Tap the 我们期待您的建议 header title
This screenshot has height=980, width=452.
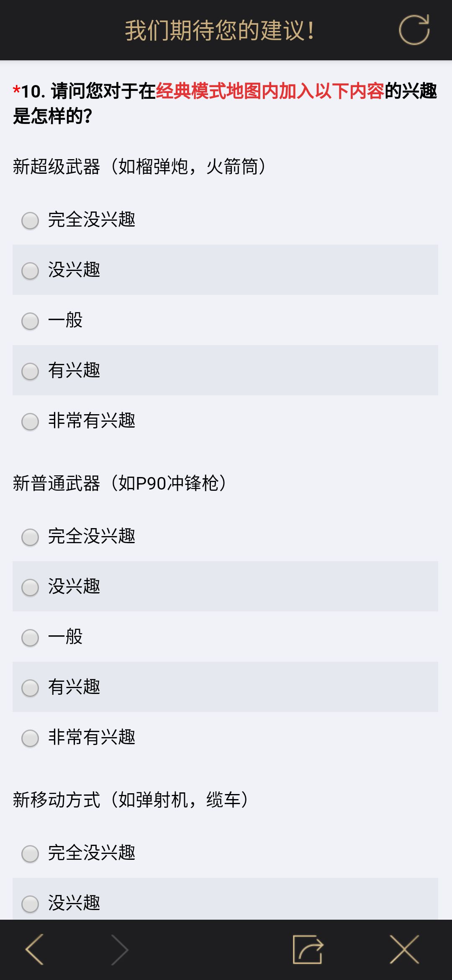(219, 31)
